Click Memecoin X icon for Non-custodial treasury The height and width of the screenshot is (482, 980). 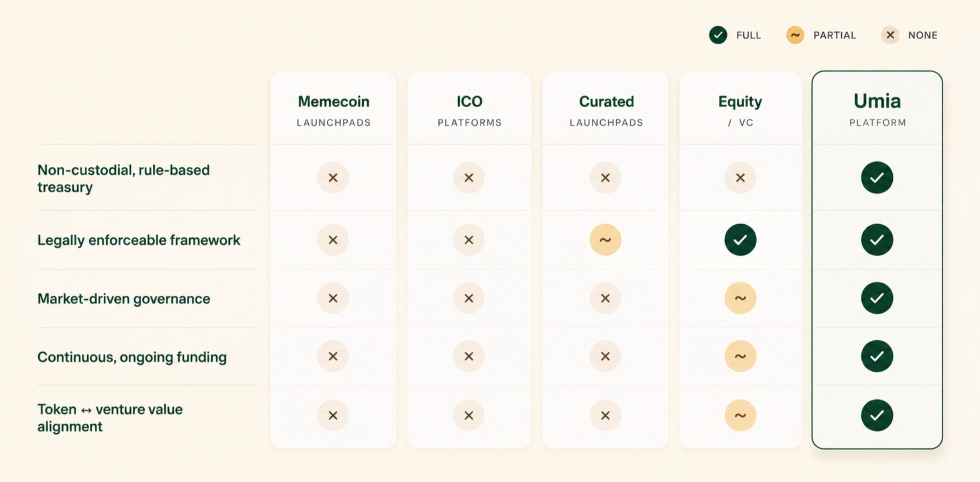pos(333,177)
